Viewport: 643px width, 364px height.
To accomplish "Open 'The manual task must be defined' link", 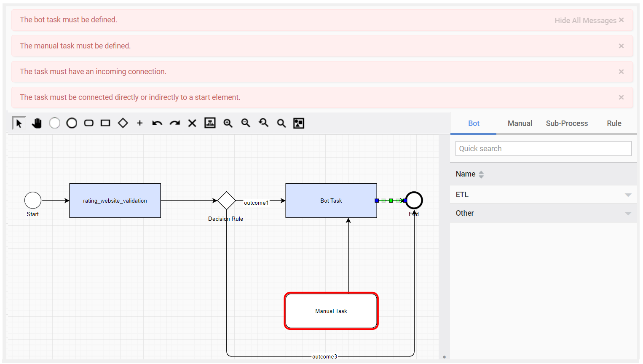I will (75, 46).
